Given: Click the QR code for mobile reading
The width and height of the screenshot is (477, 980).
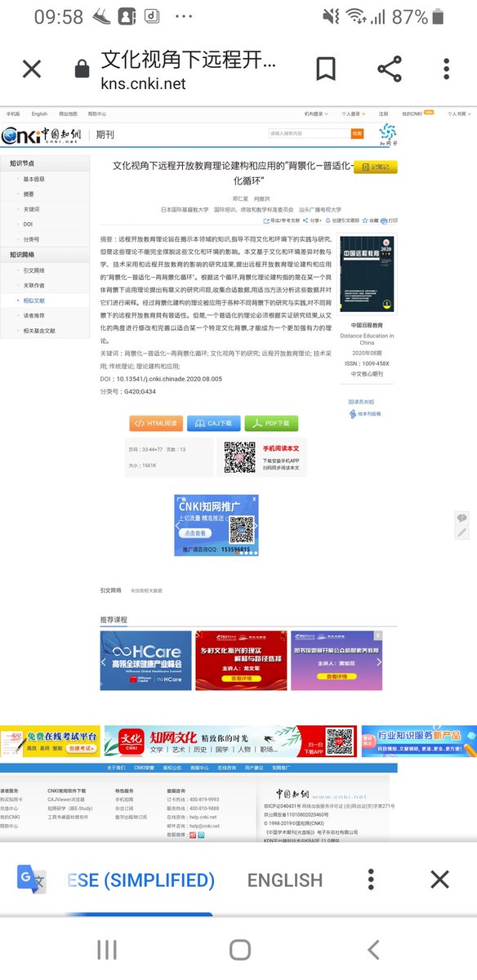Looking at the screenshot, I should 240,458.
